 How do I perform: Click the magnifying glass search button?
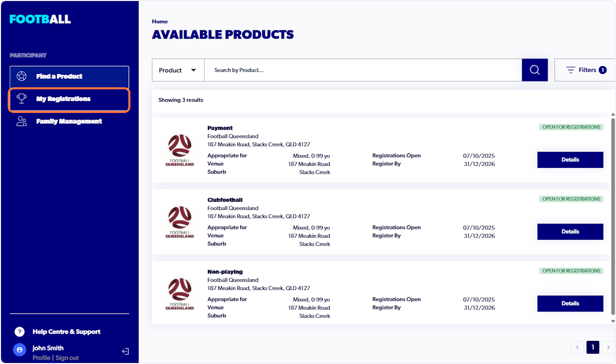pos(535,70)
